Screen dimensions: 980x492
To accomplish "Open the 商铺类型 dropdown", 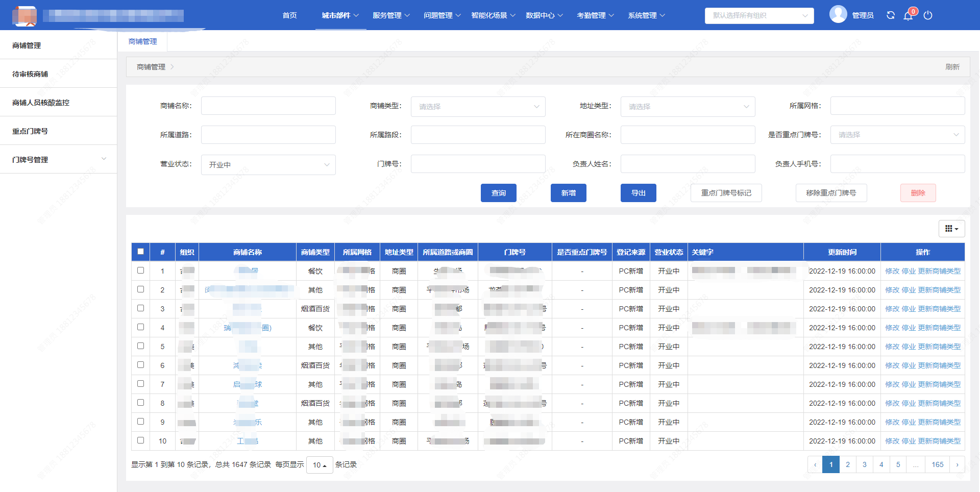I will coord(478,107).
